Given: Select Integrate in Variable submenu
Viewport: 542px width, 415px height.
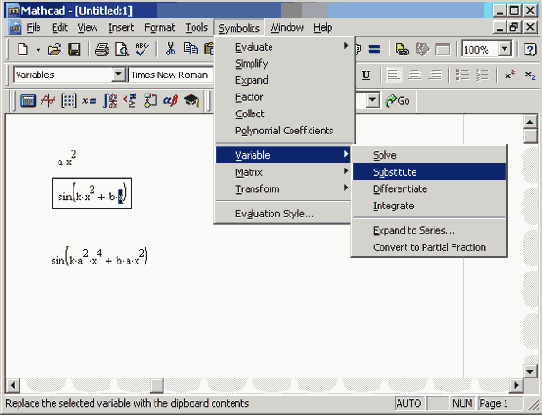Looking at the screenshot, I should click(x=429, y=206).
